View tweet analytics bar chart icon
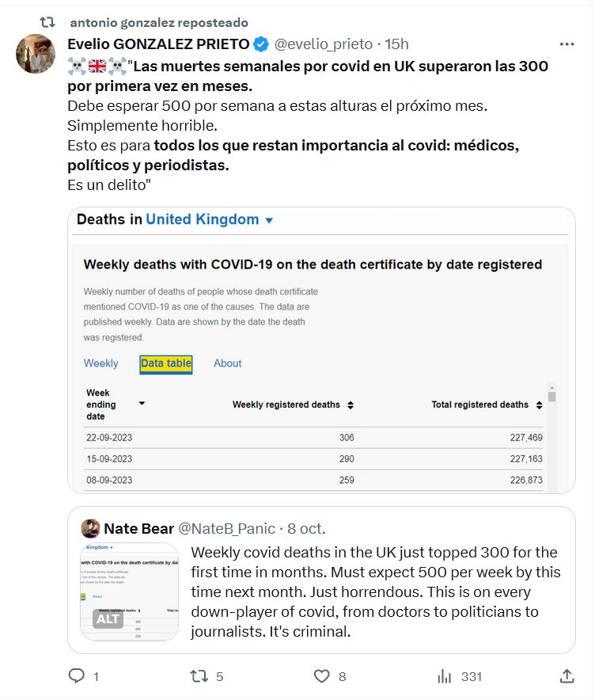This screenshot has height=700, width=595. point(445,676)
